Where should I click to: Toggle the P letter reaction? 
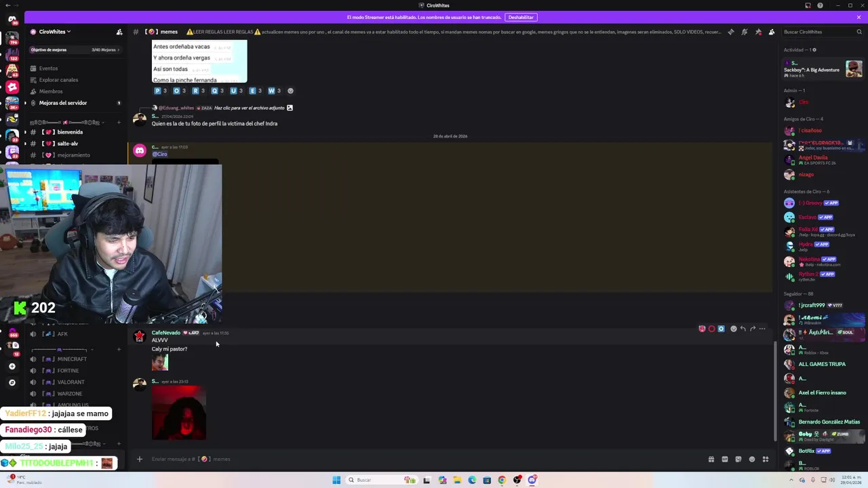(x=160, y=91)
